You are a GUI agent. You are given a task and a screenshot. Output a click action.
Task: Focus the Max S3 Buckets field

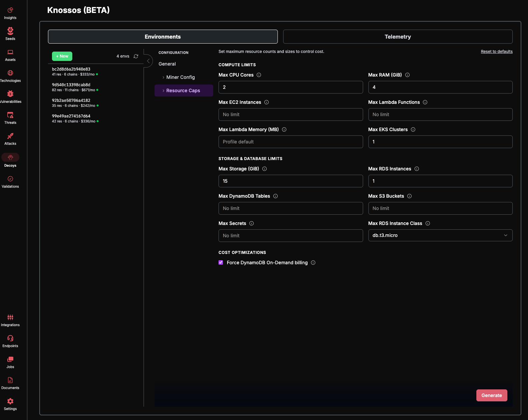coord(440,208)
